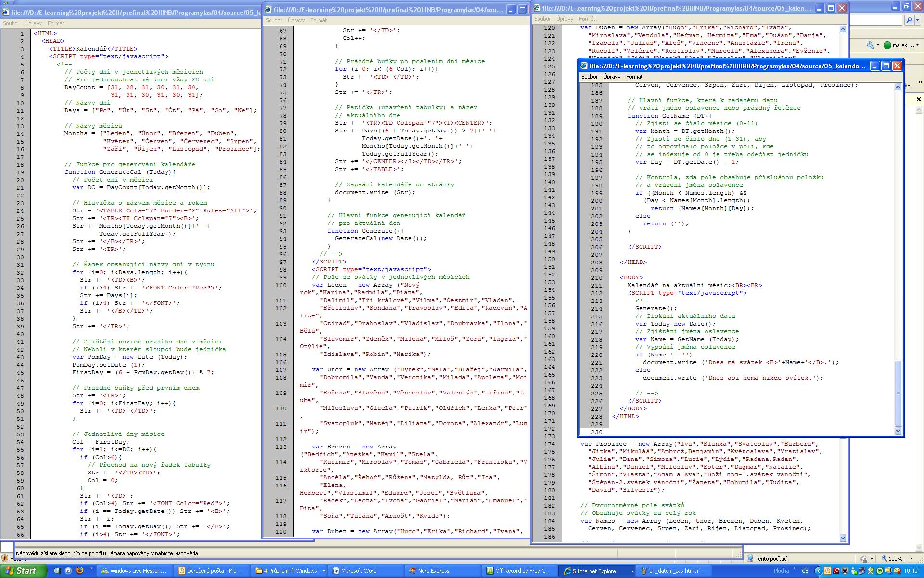Click the red Adobe tray icon
This screenshot has height=578, width=924.
(836, 571)
